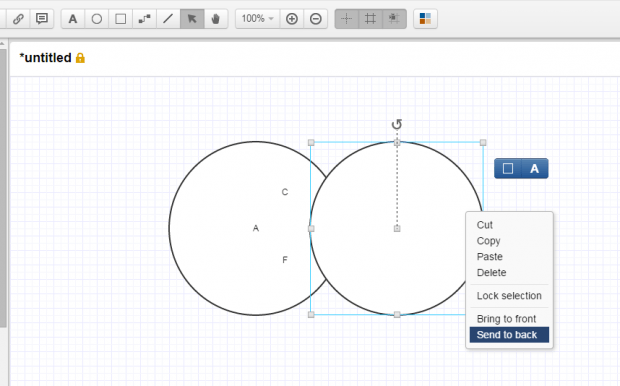Open the 100% zoom level dropdown

(258, 19)
